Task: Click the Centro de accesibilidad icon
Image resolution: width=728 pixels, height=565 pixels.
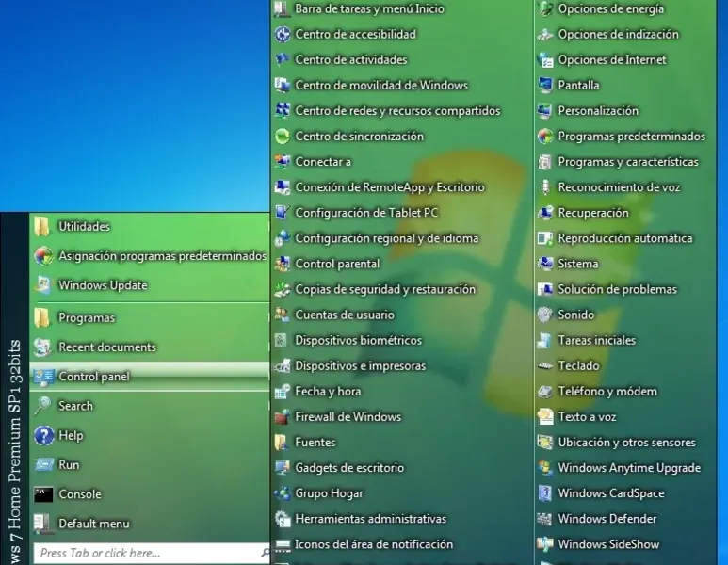Action: coord(283,34)
